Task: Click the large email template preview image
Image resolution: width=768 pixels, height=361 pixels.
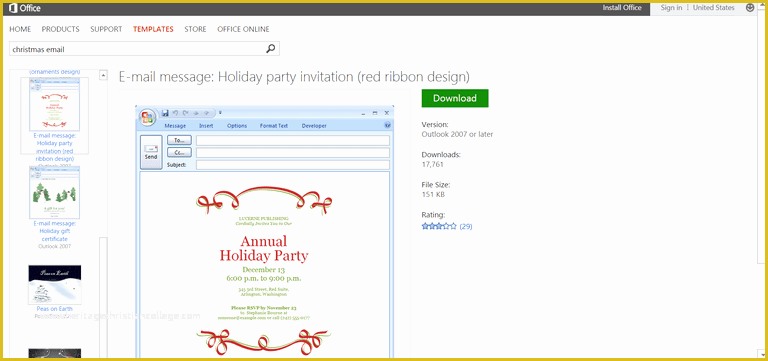Action: coord(264,231)
